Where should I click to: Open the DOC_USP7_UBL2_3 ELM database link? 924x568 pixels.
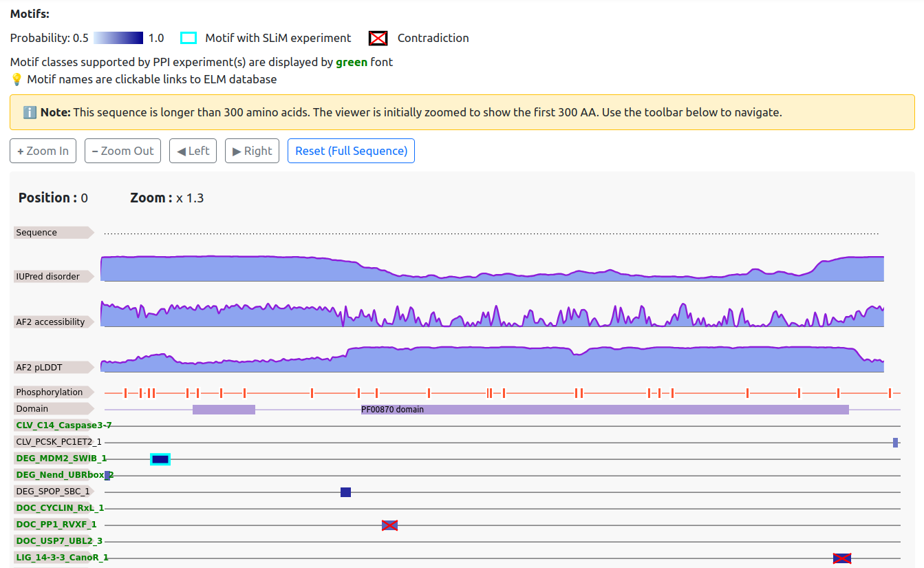tap(59, 541)
